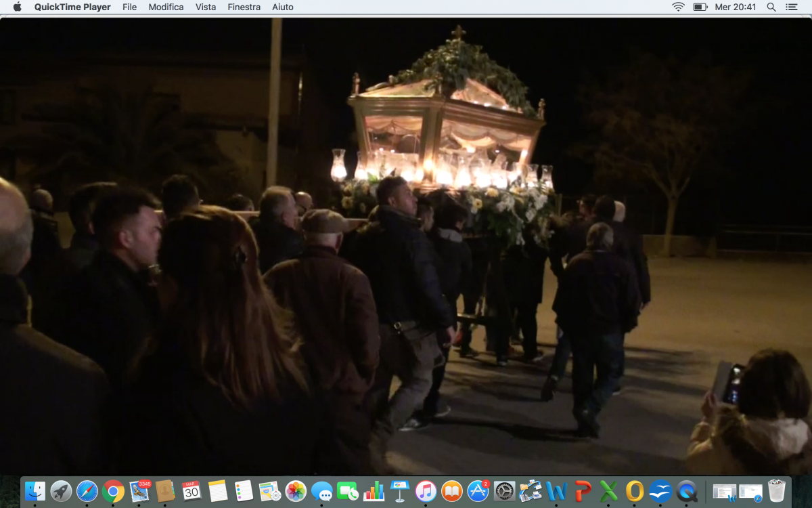Open the File menu
The image size is (812, 508).
pyautogui.click(x=130, y=7)
